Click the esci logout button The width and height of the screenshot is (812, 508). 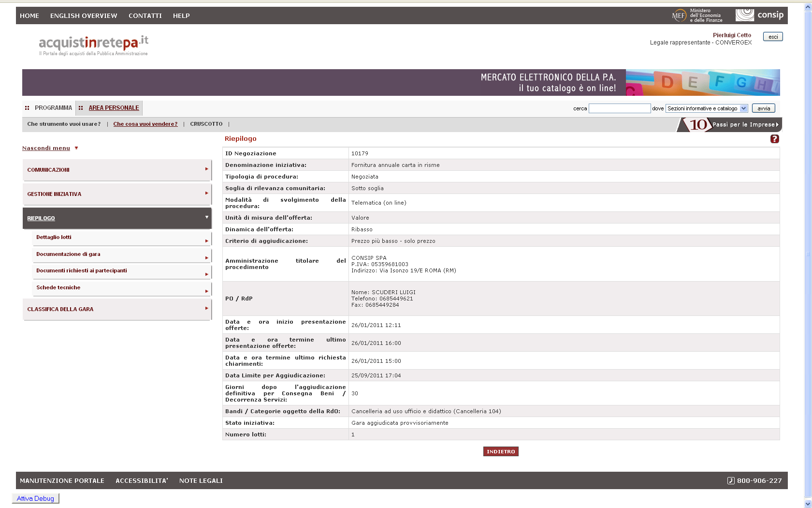tap(773, 37)
